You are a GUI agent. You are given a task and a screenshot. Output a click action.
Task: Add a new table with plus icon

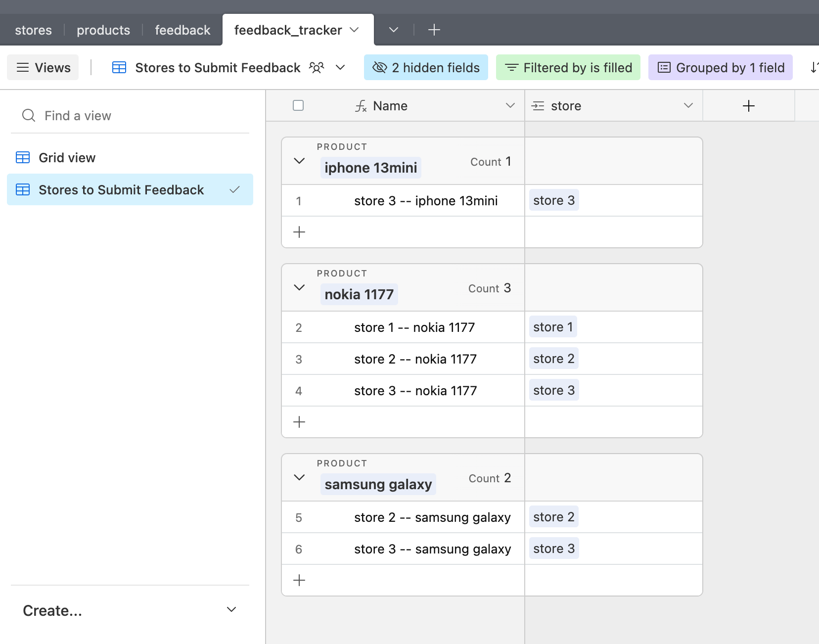pyautogui.click(x=434, y=30)
